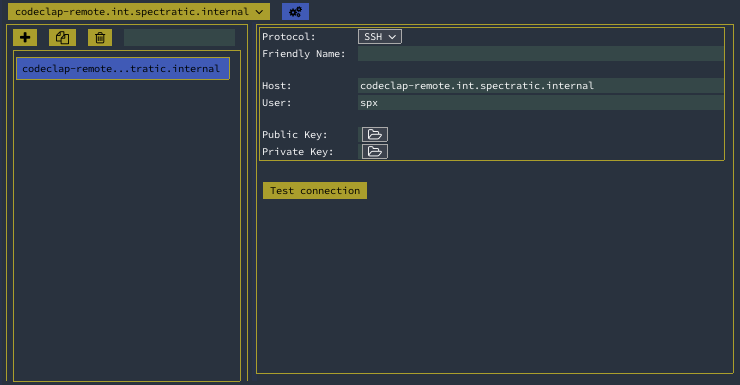Click the Host: label text
This screenshot has width=740, height=385.
click(x=277, y=86)
